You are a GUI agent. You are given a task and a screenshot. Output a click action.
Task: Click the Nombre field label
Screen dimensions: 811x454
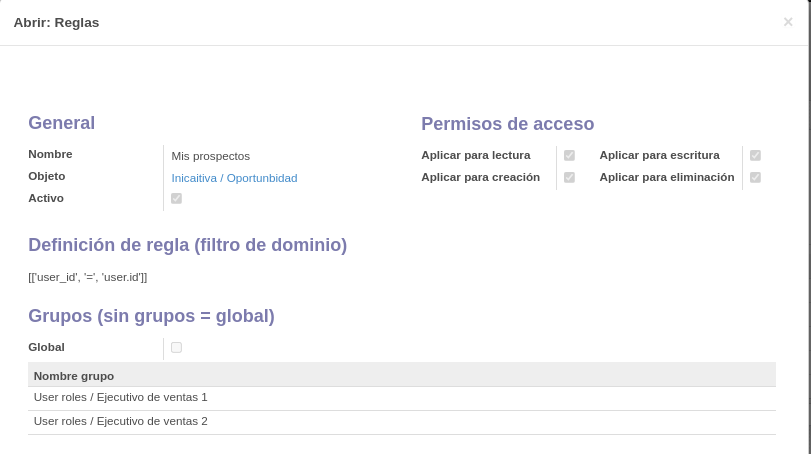(x=50, y=155)
